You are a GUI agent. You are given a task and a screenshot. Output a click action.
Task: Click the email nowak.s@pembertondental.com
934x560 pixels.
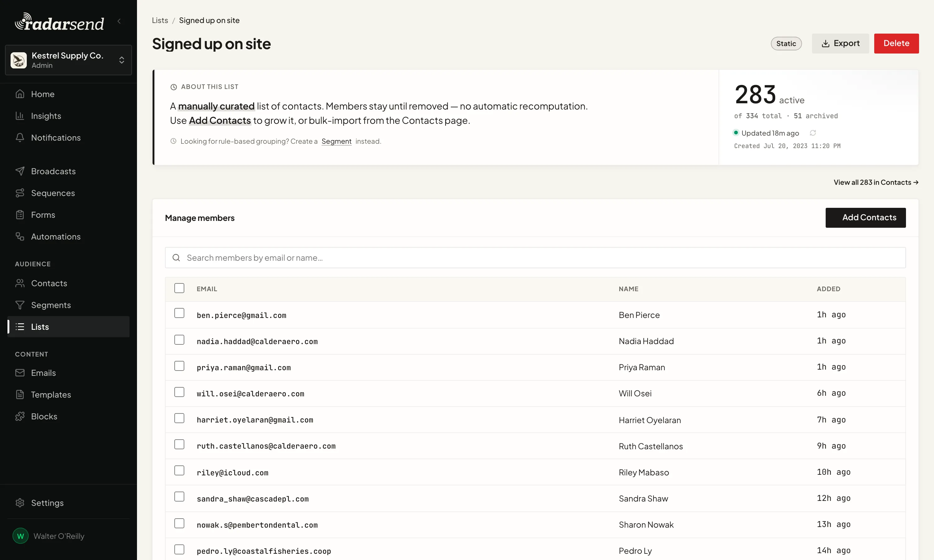(257, 525)
